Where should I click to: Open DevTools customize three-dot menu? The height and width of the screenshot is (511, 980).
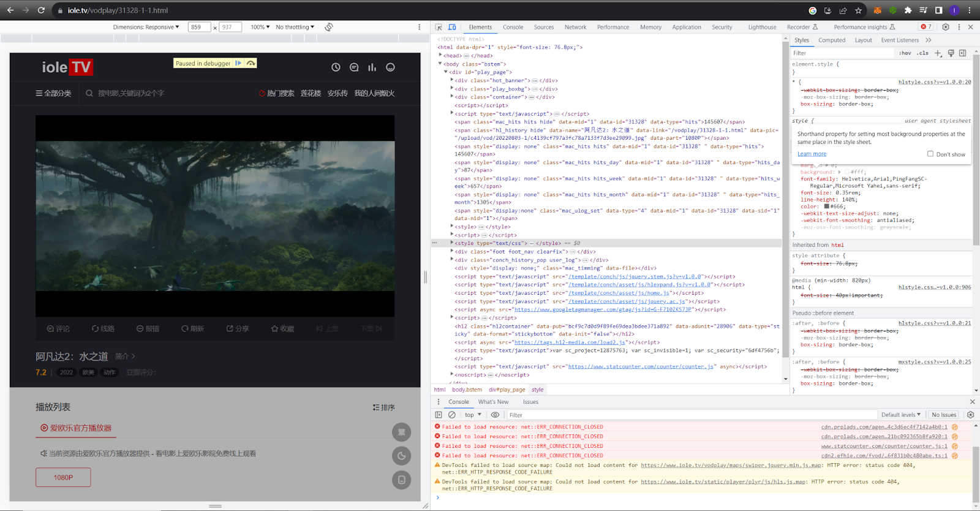(x=959, y=27)
